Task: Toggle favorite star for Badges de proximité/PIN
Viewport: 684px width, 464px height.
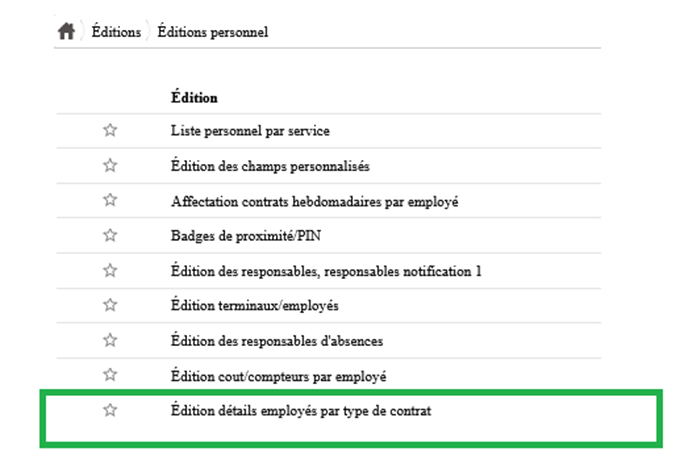Action: pyautogui.click(x=111, y=235)
